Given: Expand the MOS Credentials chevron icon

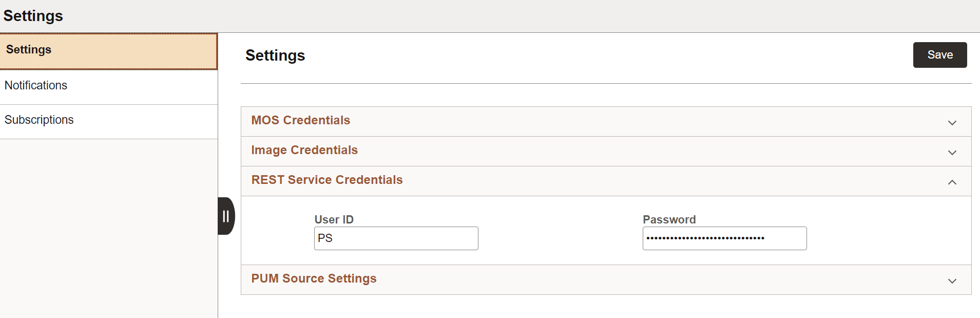Looking at the screenshot, I should 952,122.
